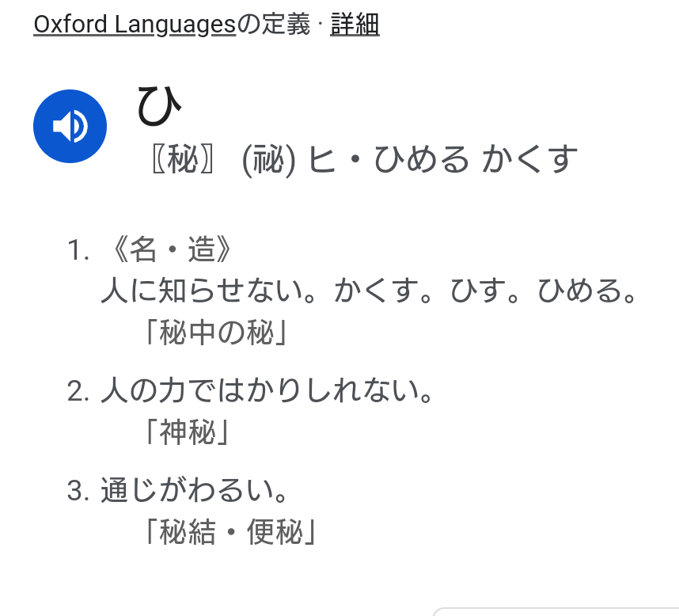
Task: Click the example word 「神秘」
Action: tap(188, 432)
